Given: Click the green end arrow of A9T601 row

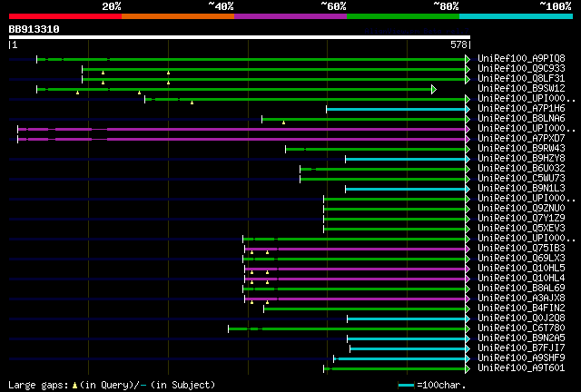Looking at the screenshot, I should click(x=468, y=369).
